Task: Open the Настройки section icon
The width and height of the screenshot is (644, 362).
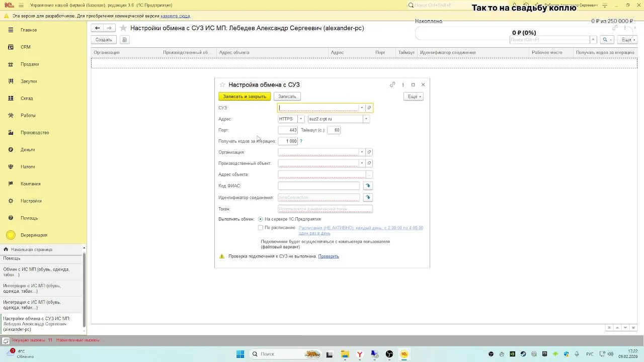Action: (x=11, y=201)
